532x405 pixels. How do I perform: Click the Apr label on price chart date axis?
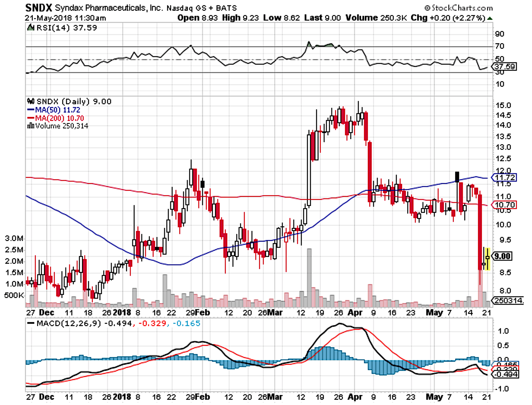click(355, 312)
